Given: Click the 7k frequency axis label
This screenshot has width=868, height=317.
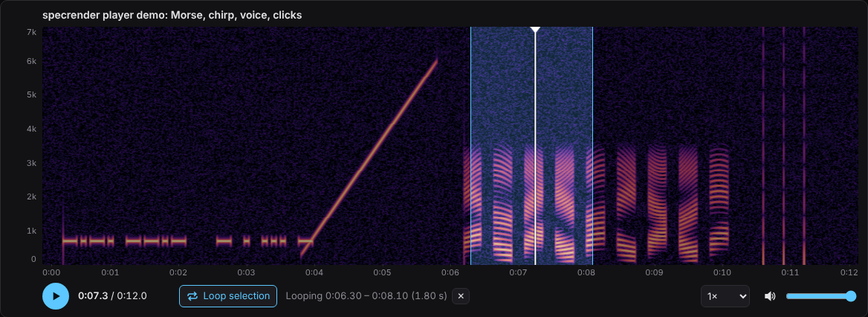Looking at the screenshot, I should [x=31, y=33].
